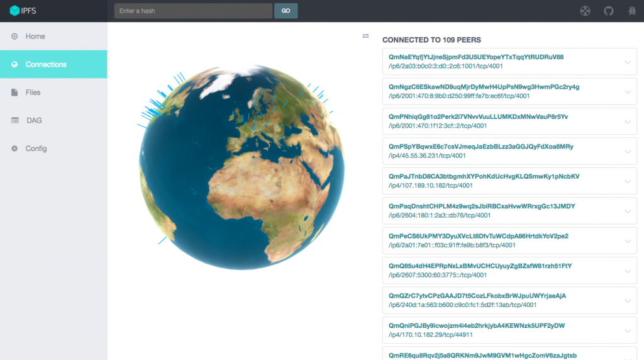Open peer link starting with QmPNhiqGg81o2Perk
The image size is (644, 360).
pos(478,116)
